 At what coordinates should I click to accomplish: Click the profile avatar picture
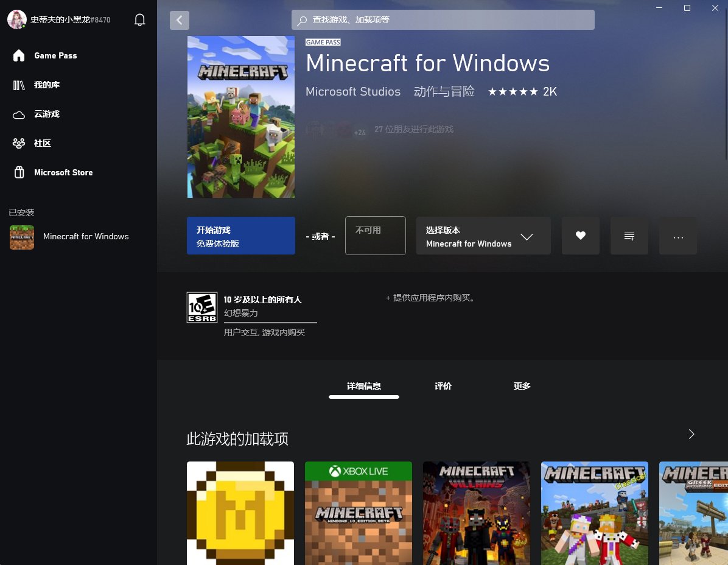click(16, 19)
